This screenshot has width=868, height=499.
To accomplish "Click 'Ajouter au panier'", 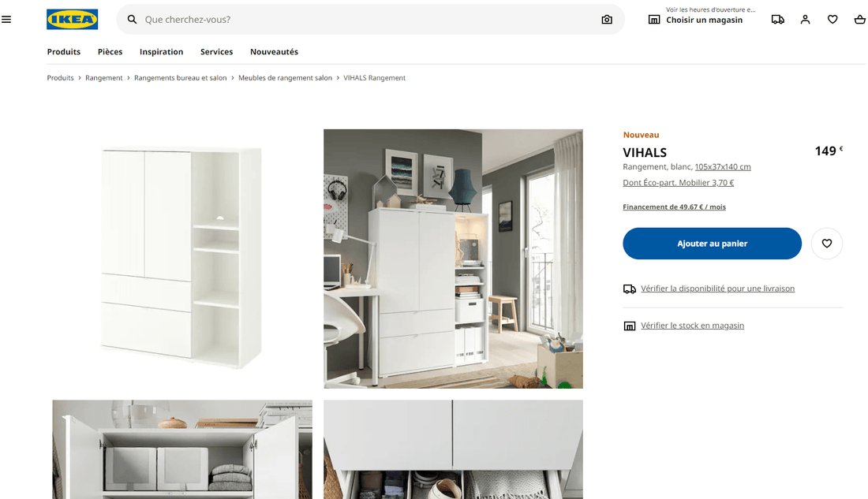I will (712, 244).
